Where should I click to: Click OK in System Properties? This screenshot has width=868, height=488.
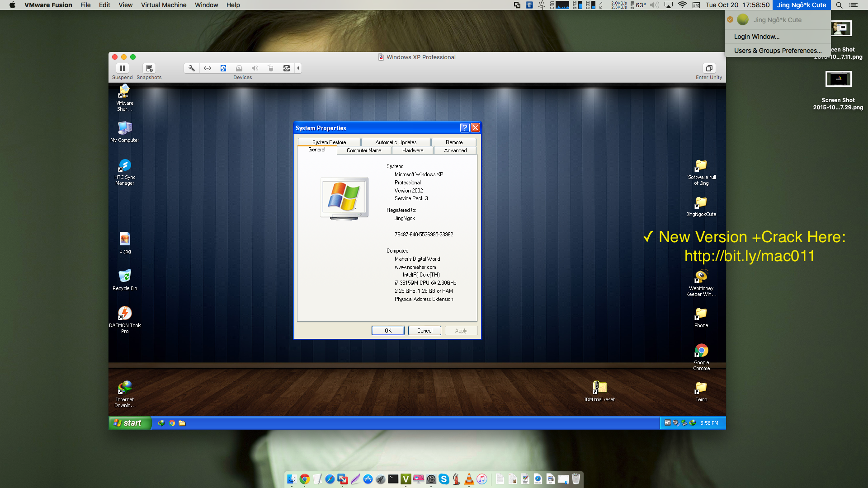(388, 331)
